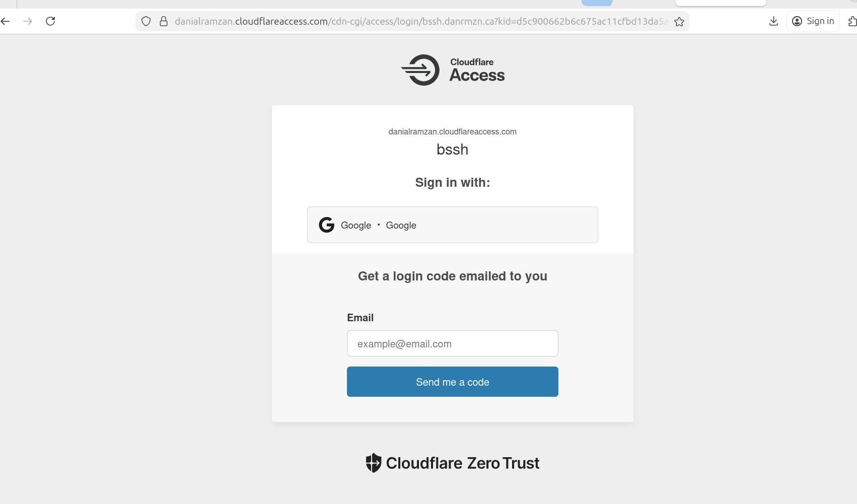Viewport: 857px width, 504px height.
Task: Sign in with the Google provider
Action: [452, 225]
